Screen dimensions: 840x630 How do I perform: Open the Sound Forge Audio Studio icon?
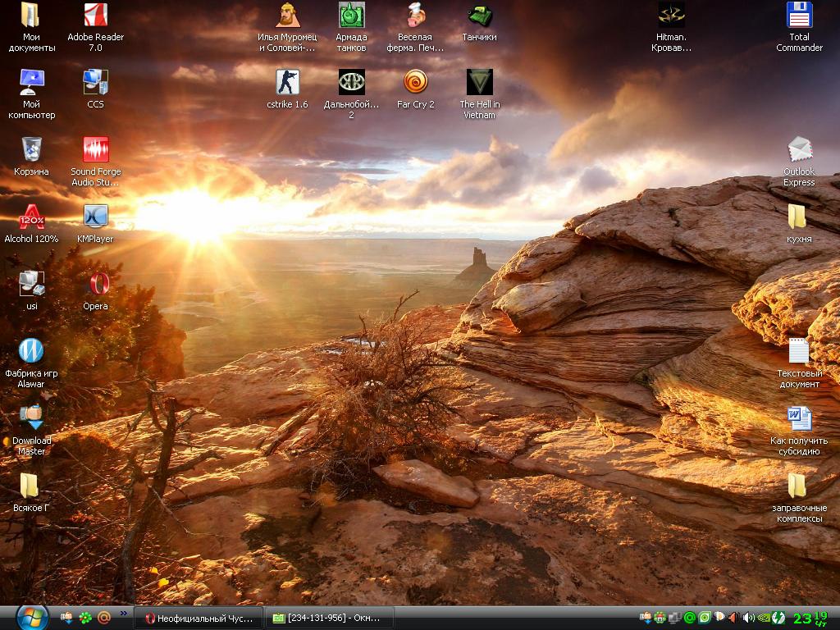[96, 150]
